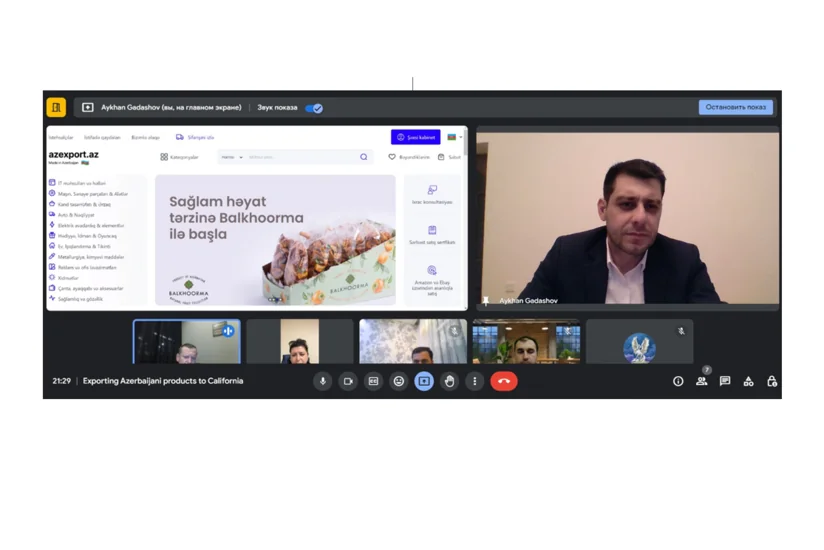824x550 pixels.
Task: Click the pin icon beside Aykhan Gadashov name
Action: 486,300
